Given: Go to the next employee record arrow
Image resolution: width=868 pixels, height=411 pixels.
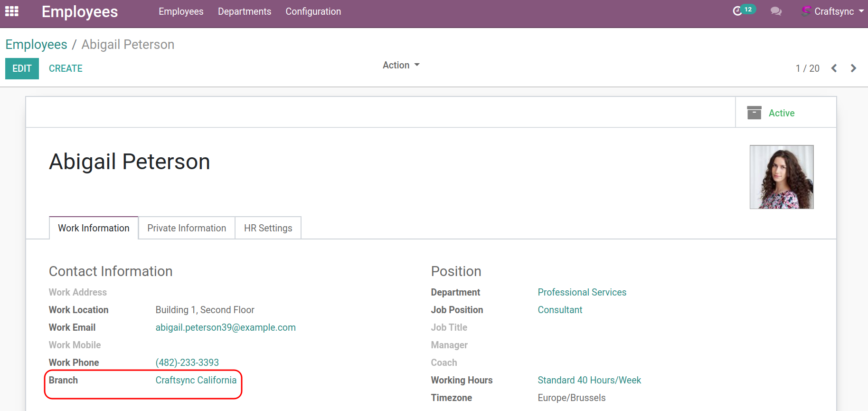Looking at the screenshot, I should point(853,68).
